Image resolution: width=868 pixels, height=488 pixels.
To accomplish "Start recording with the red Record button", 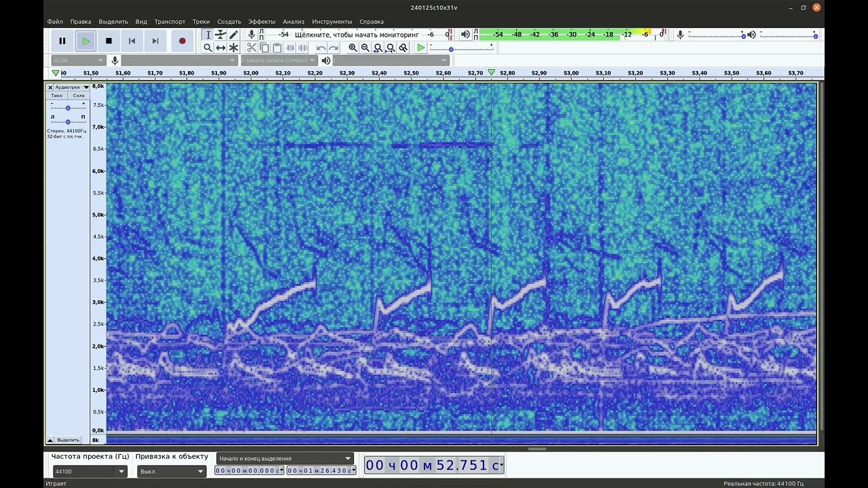I will pyautogui.click(x=182, y=41).
